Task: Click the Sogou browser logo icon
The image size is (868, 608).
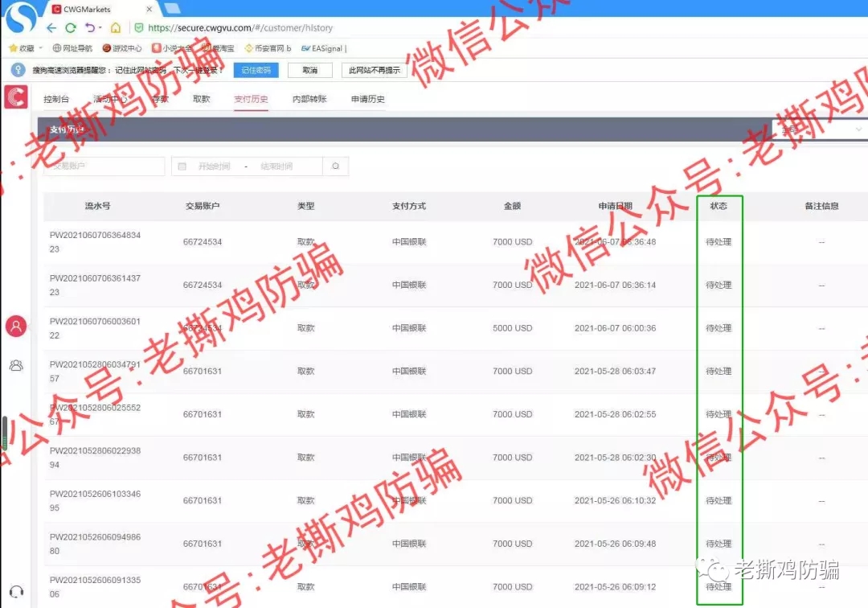Action: [20, 17]
